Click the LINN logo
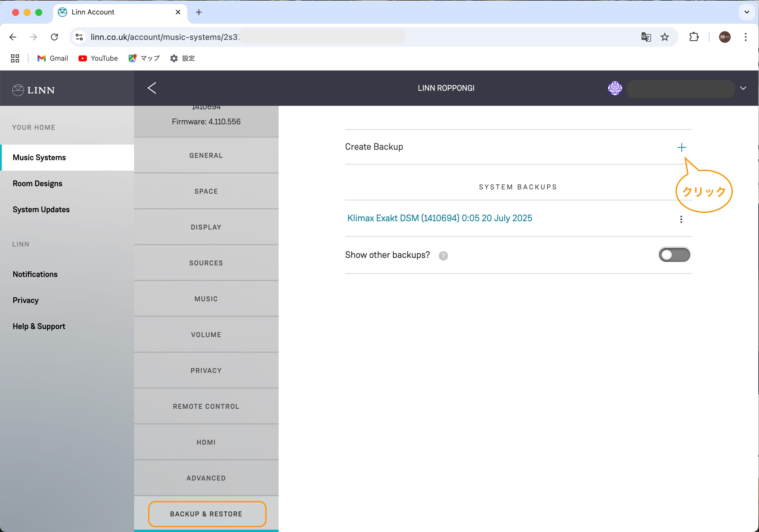 tap(34, 90)
